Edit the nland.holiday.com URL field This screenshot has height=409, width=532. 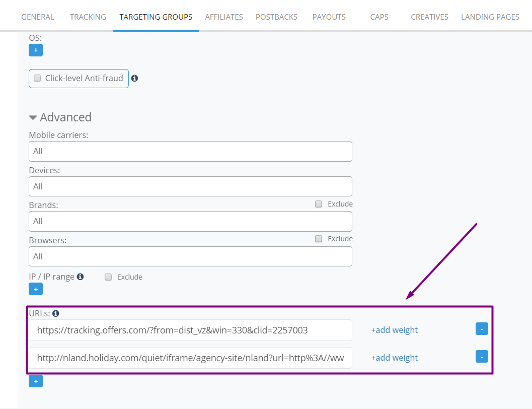pyautogui.click(x=190, y=358)
